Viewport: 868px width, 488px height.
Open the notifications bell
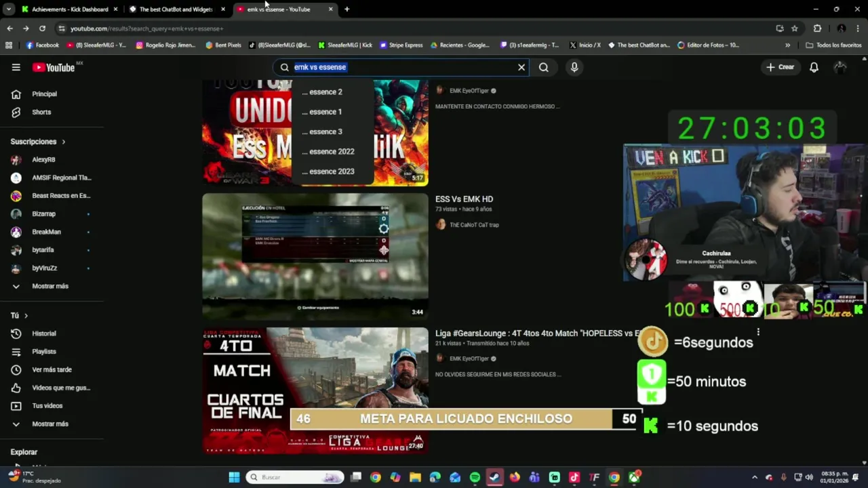[814, 67]
